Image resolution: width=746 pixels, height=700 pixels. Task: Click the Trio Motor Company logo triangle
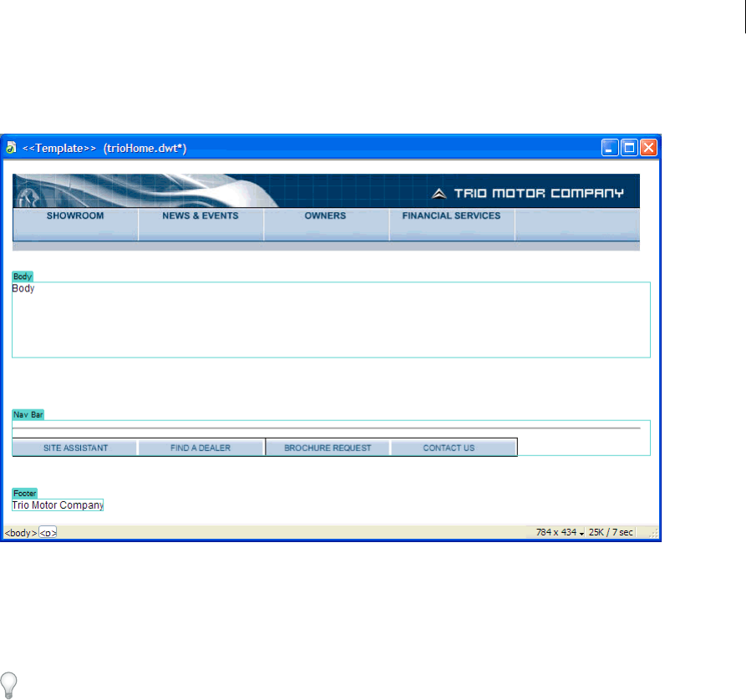[x=439, y=193]
